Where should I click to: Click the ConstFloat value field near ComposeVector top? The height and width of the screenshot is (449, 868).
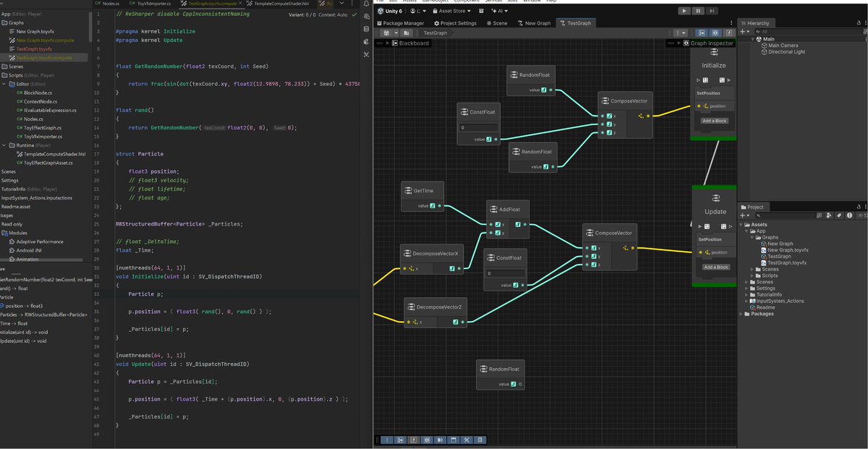click(x=478, y=127)
